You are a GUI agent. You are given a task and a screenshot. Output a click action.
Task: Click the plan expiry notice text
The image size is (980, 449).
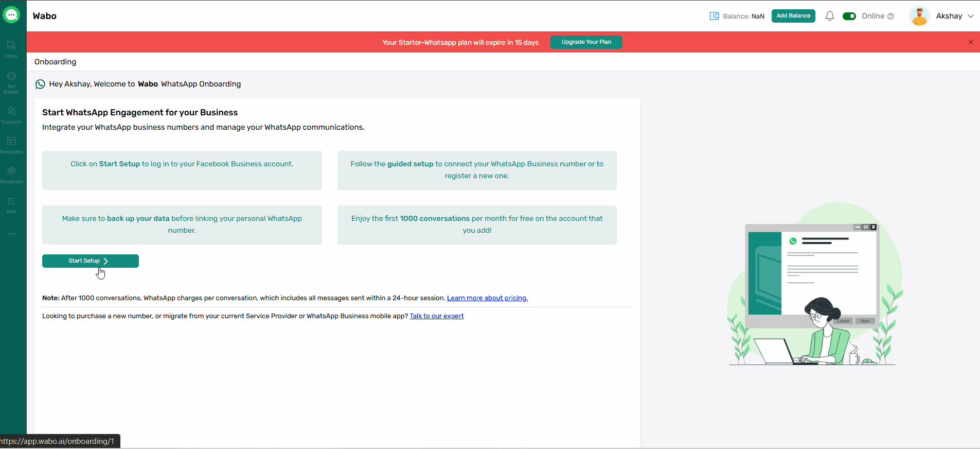pyautogui.click(x=460, y=42)
